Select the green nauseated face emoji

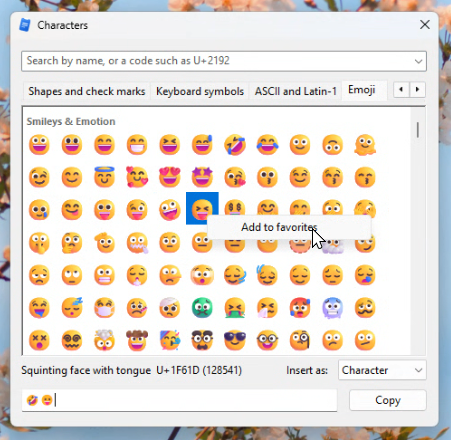tap(202, 307)
